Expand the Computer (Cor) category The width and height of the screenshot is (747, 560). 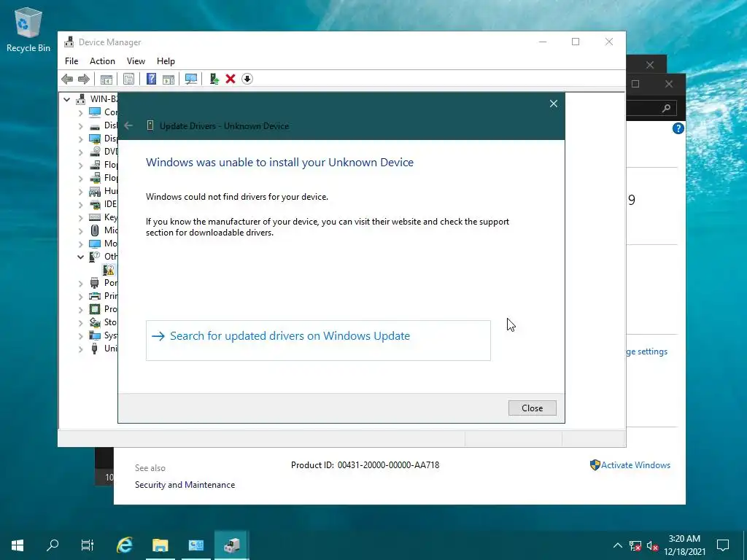(x=80, y=113)
